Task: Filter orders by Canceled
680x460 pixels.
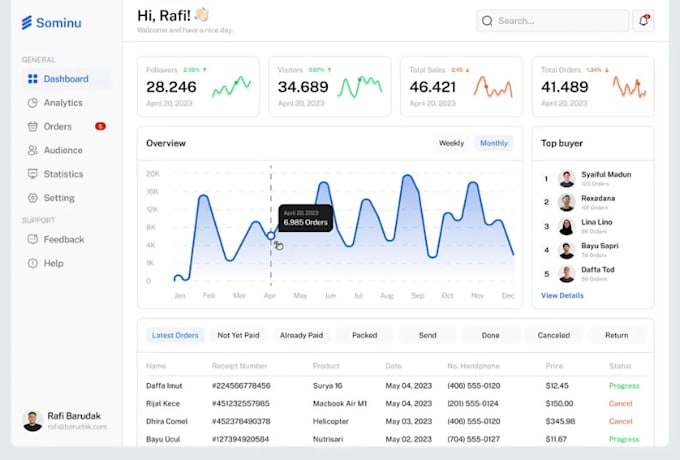Action: click(553, 336)
